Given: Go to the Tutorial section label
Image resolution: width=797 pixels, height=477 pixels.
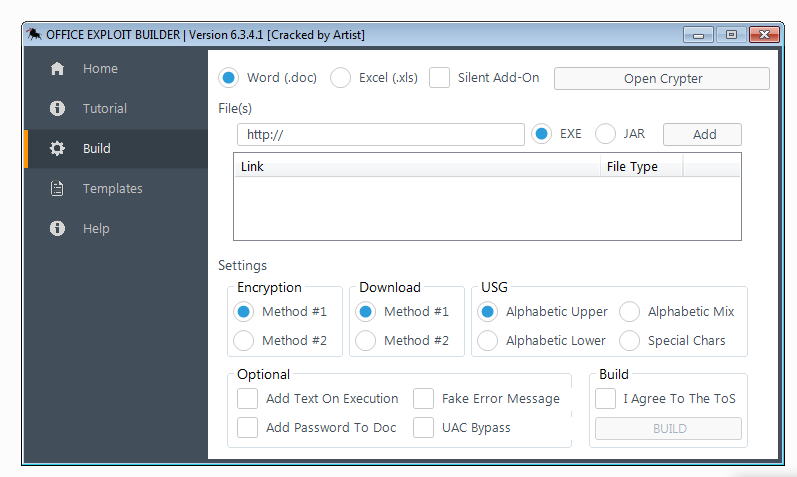Looking at the screenshot, I should click(105, 109).
